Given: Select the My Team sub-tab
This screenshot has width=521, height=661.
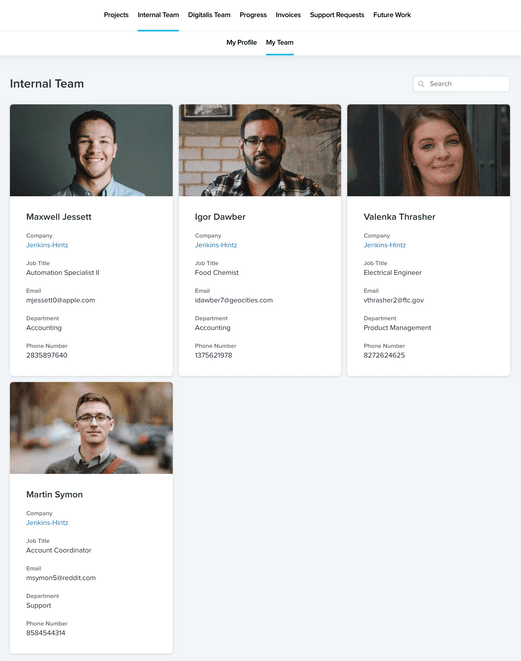Looking at the screenshot, I should [279, 43].
